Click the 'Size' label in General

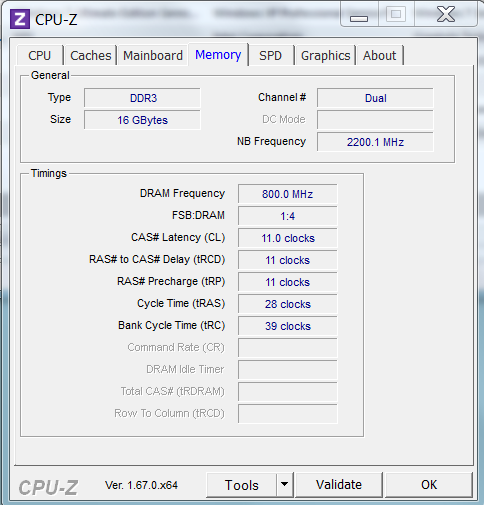[60, 119]
